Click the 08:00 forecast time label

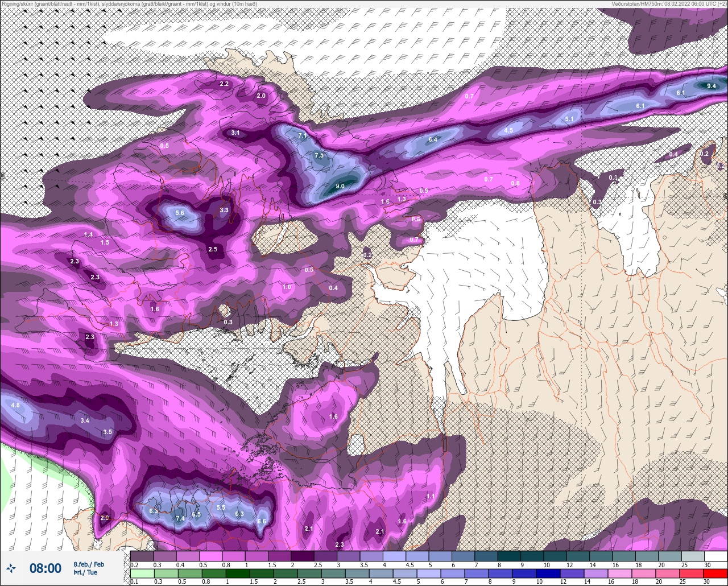[x=45, y=568]
